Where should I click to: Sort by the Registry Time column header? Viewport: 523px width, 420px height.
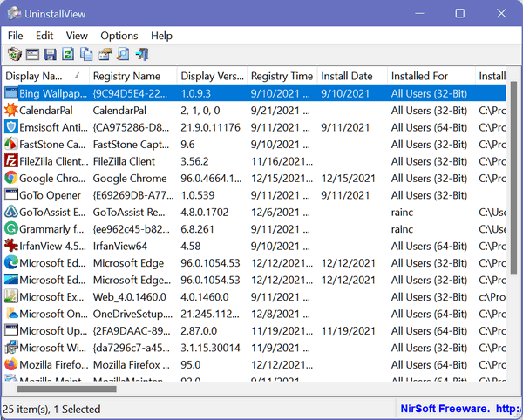[282, 76]
